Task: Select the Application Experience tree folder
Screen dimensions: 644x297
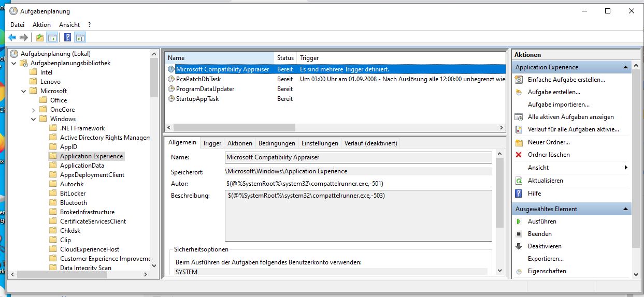Action: click(92, 156)
